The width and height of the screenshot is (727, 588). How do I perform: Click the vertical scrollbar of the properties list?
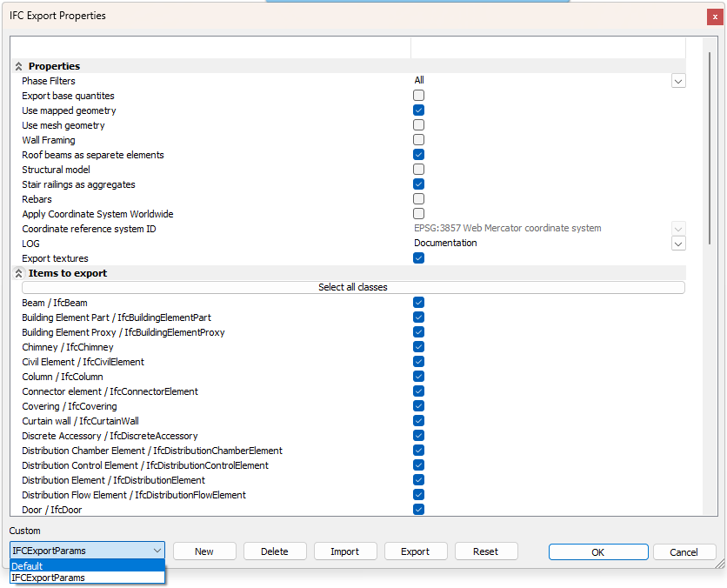710,261
